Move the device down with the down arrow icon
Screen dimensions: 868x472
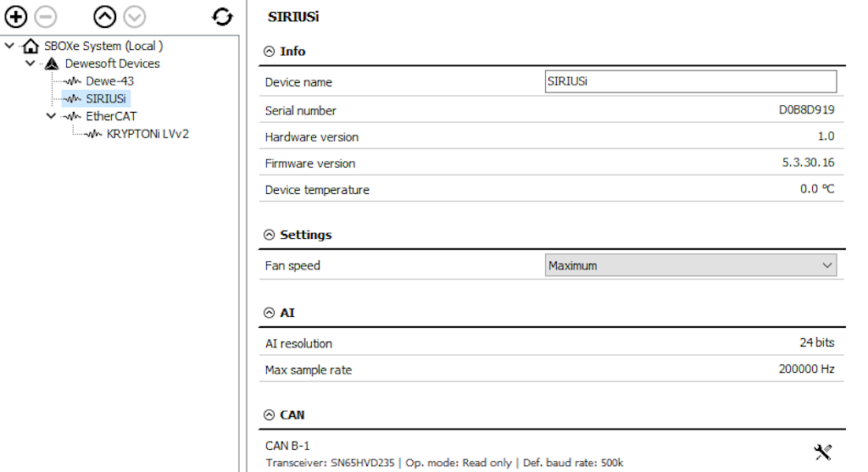click(x=135, y=17)
